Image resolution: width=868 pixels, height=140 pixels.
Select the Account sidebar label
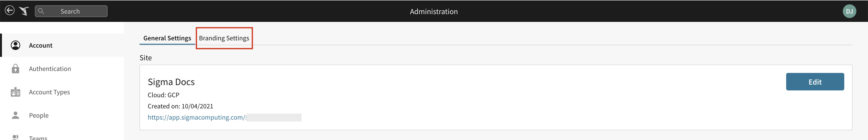pos(40,45)
